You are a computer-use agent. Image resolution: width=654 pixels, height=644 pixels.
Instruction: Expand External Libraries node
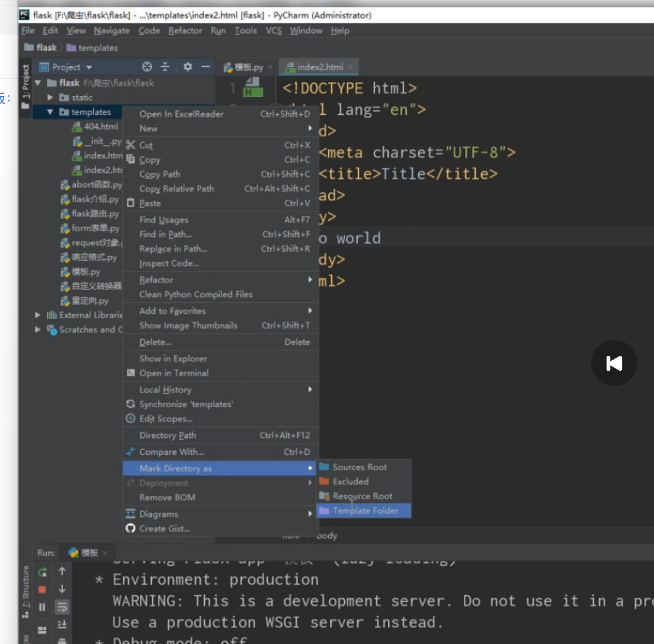click(38, 315)
